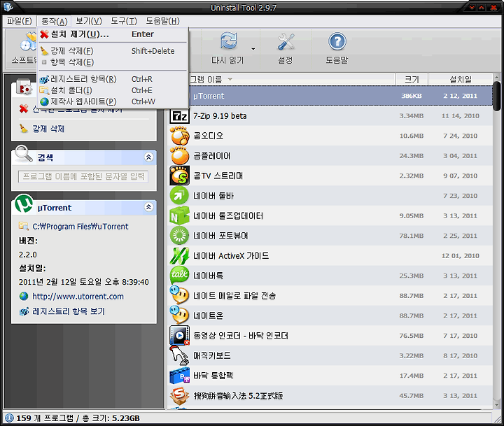
Task: Click the 76.5MB size of 동영상 인코더
Action: [x=411, y=336]
